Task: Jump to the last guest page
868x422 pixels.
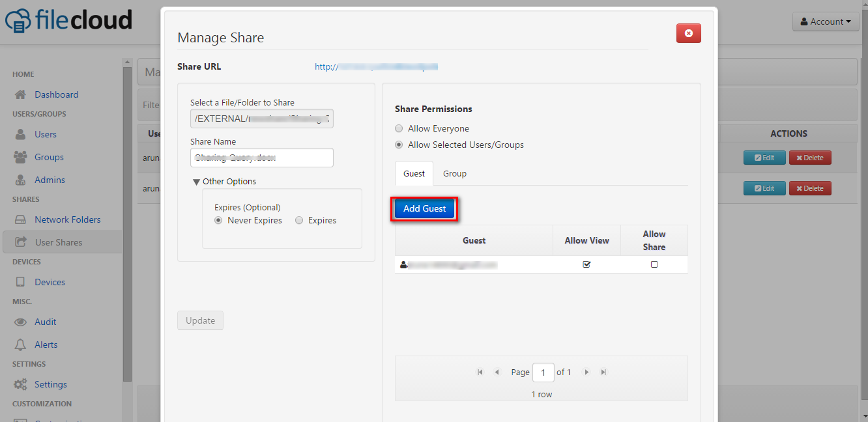Action: [x=603, y=373]
